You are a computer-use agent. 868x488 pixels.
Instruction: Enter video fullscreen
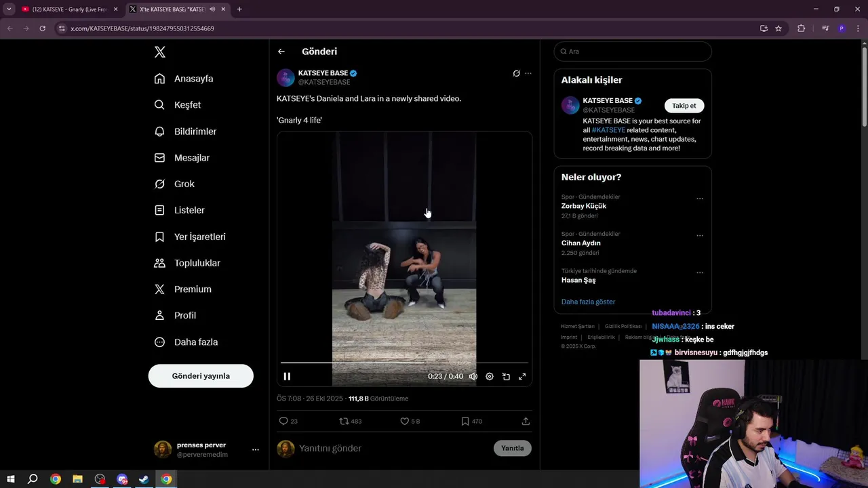[x=522, y=376]
